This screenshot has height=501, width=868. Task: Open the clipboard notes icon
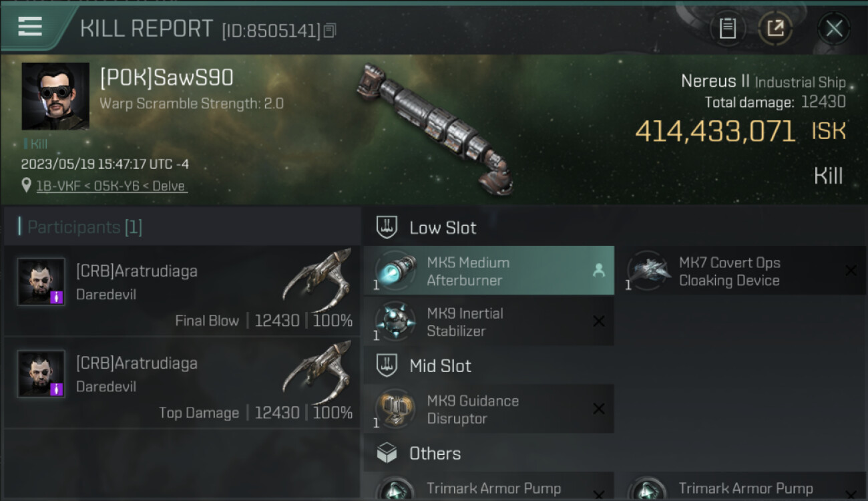(727, 28)
